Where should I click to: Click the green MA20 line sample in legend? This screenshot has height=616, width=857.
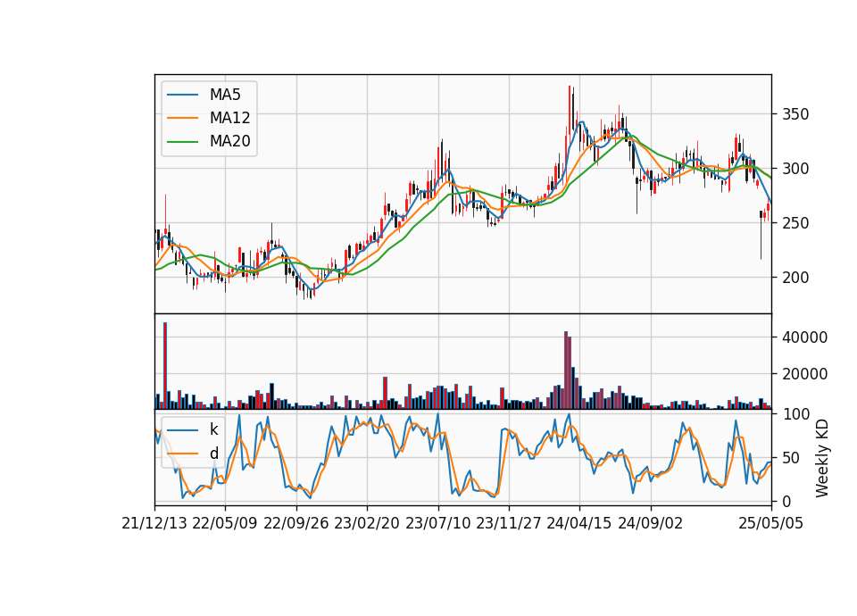182,142
